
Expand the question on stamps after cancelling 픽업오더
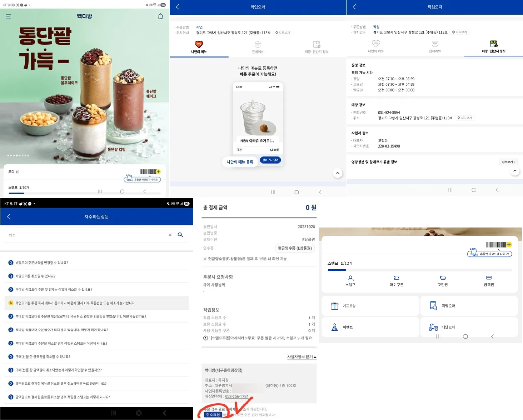click(96, 343)
